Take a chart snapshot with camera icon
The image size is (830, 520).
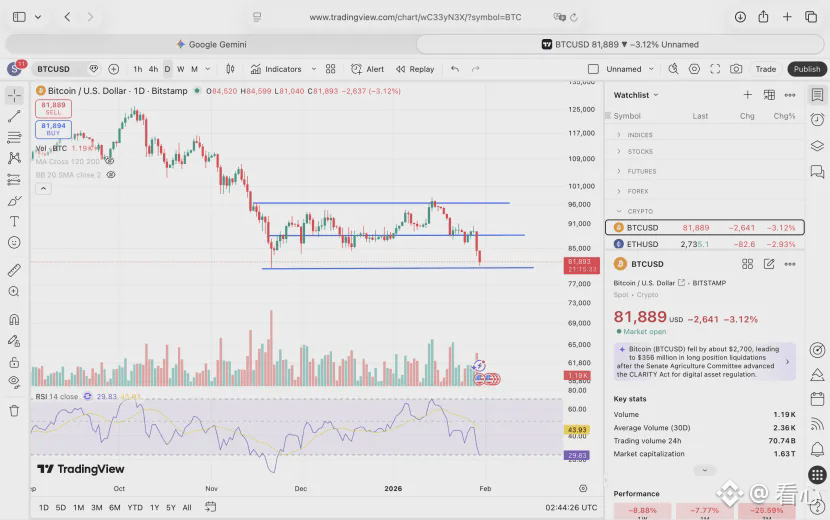[x=736, y=69]
